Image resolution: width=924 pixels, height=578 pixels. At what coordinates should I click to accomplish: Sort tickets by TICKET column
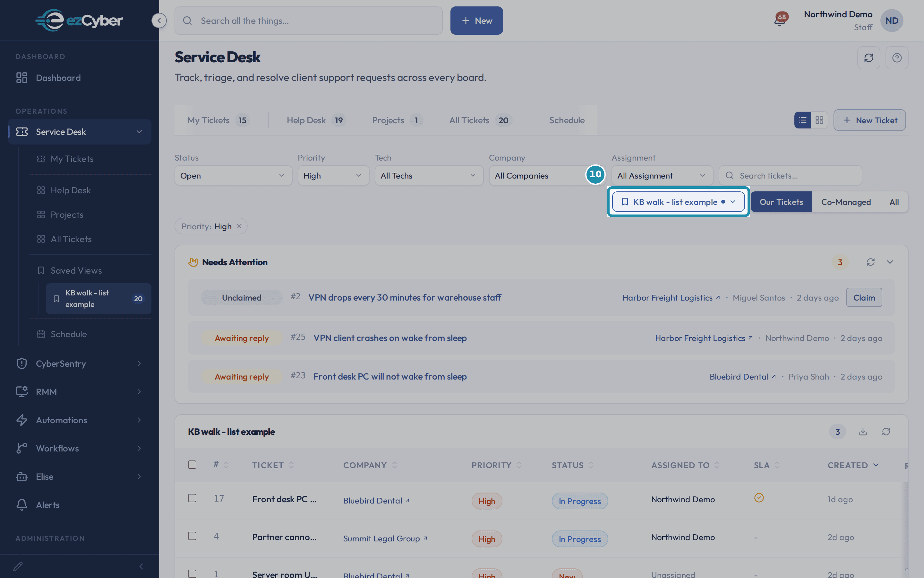pos(273,465)
